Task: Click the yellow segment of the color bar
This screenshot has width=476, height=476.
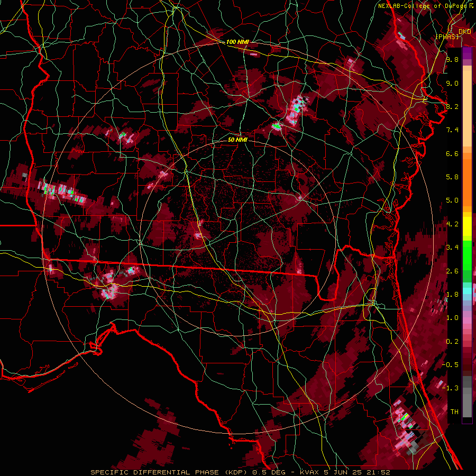Action: (467, 226)
